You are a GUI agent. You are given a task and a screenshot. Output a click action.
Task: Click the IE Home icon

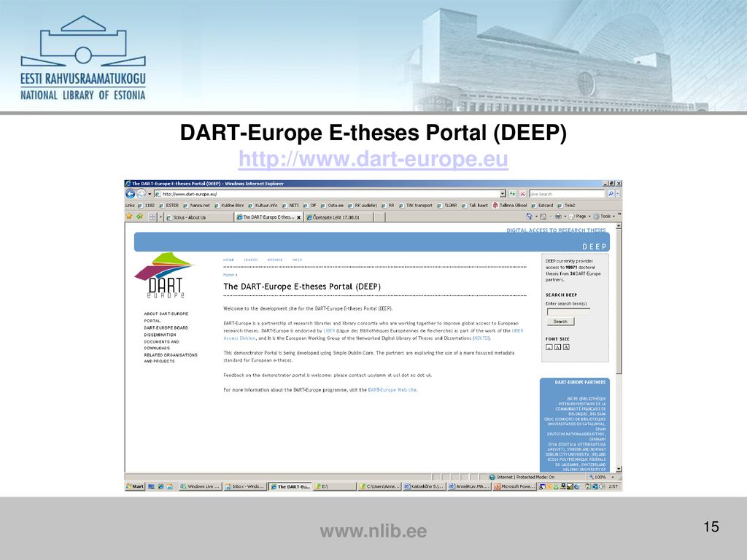529,216
